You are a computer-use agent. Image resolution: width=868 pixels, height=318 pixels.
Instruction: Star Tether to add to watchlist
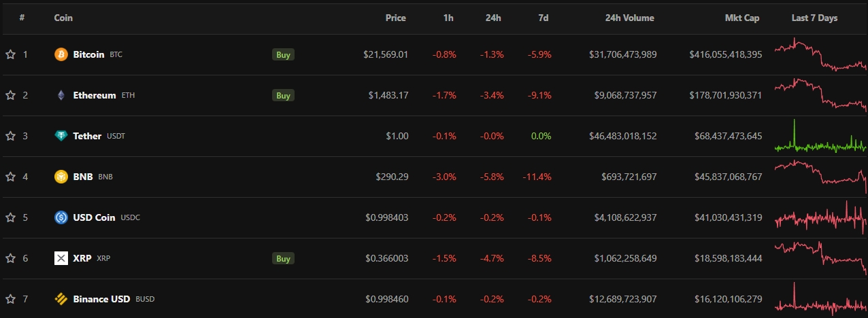tap(10, 136)
